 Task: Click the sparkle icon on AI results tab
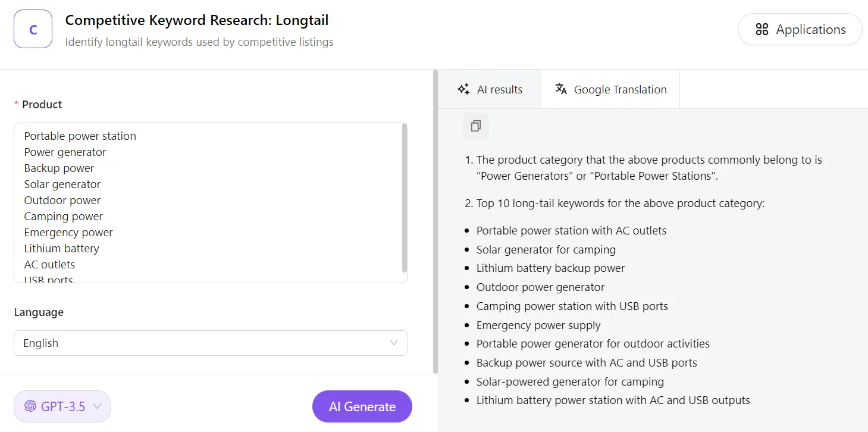[x=463, y=89]
